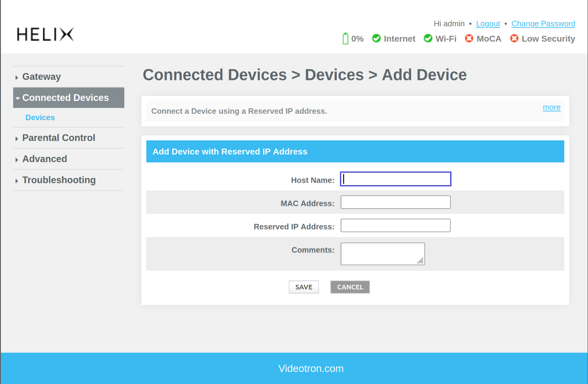Open the Change Password link
The height and width of the screenshot is (384, 588).
[543, 24]
